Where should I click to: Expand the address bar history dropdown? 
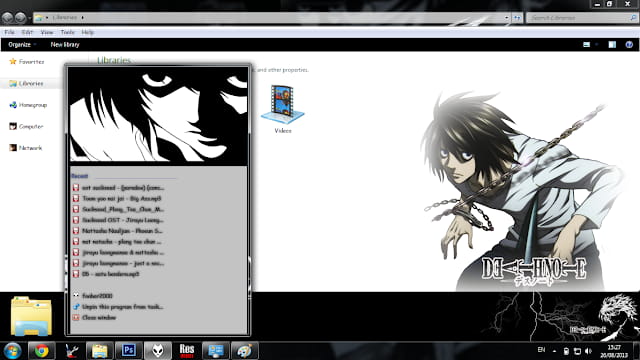(506, 18)
